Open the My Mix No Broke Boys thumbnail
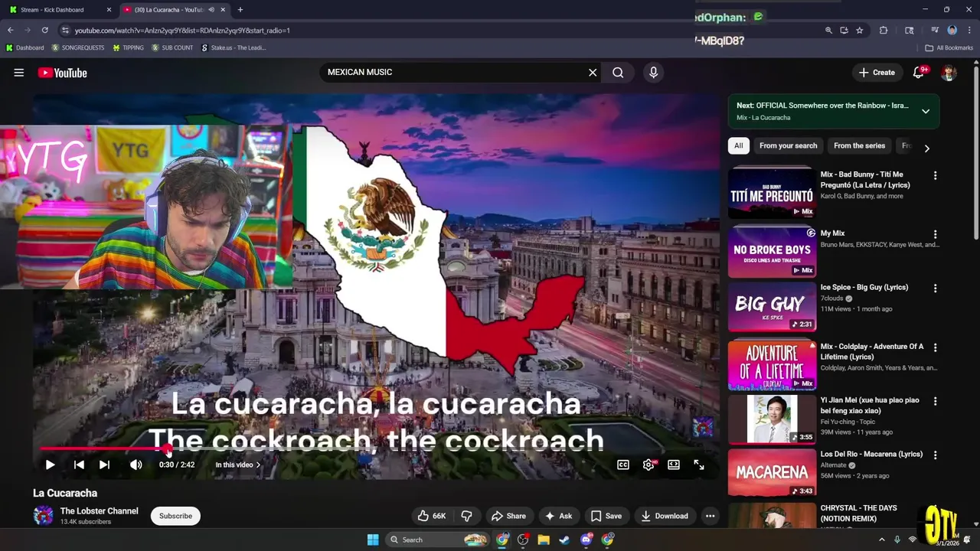This screenshot has height=551, width=980. click(772, 250)
